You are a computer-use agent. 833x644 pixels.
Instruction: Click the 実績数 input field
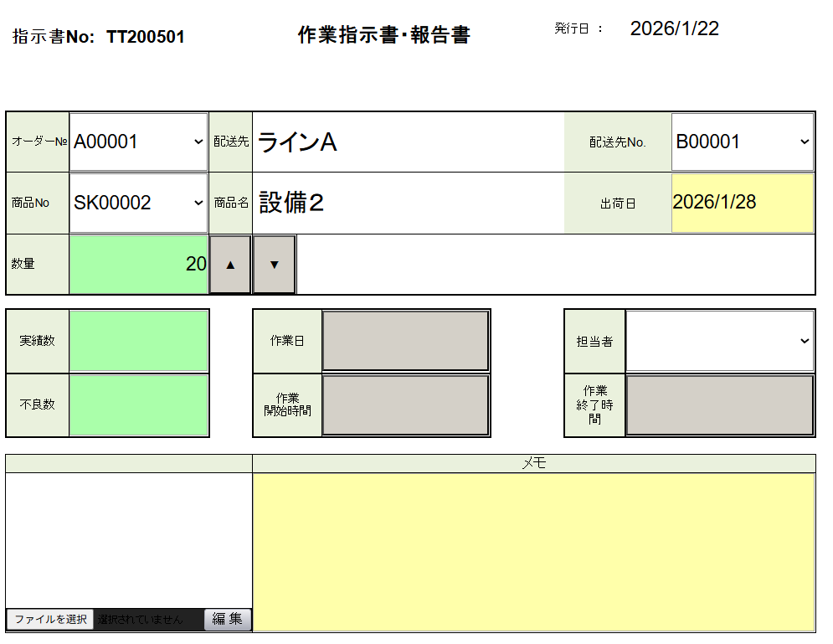[x=138, y=341]
